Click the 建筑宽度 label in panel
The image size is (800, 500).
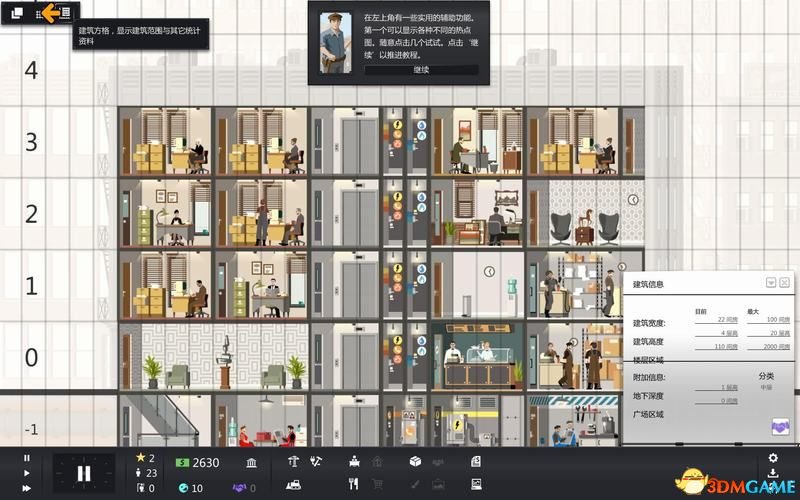[649, 323]
